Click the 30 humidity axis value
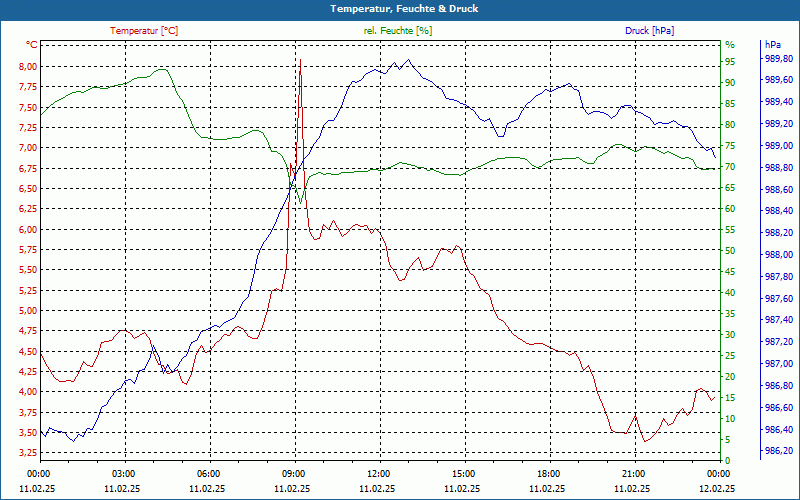800x500 pixels. (x=730, y=335)
